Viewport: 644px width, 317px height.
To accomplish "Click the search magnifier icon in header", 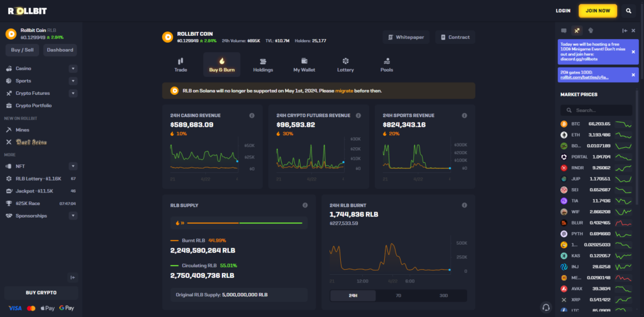I will [x=628, y=11].
